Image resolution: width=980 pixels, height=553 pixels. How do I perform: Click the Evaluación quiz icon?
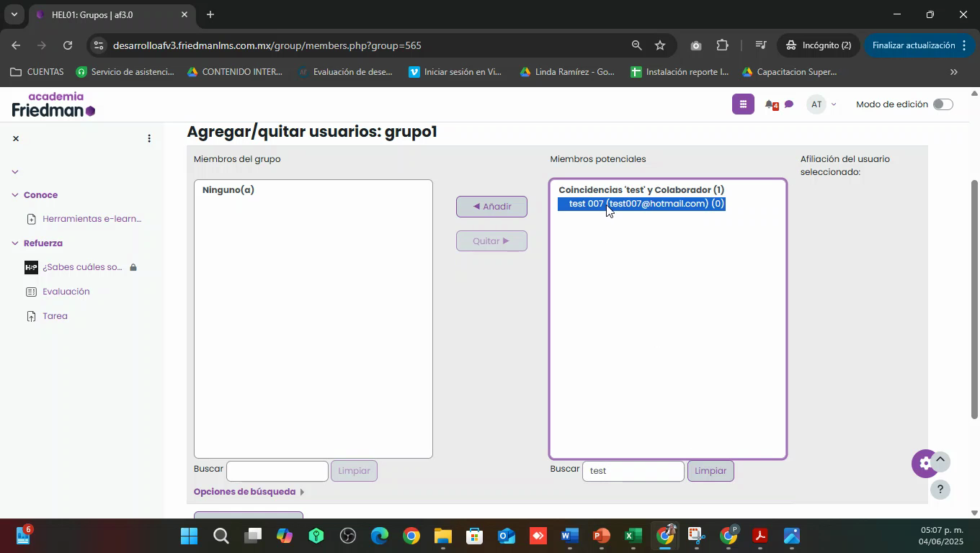[x=31, y=292]
